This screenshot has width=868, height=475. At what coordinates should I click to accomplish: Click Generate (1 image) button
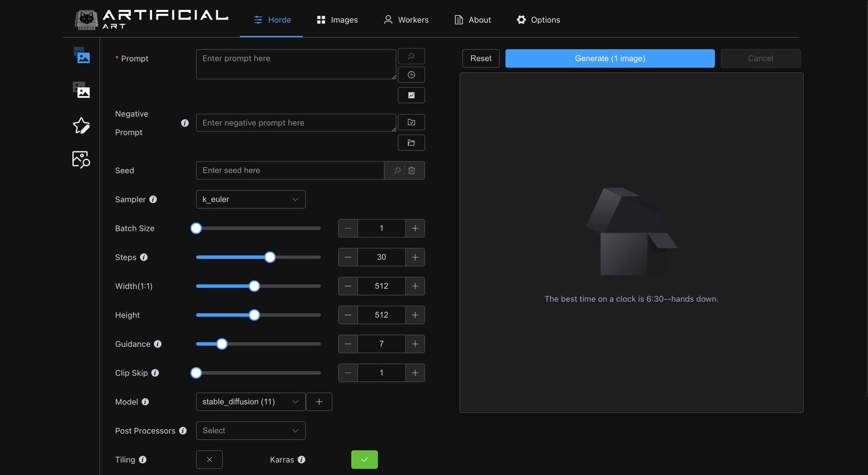pos(610,59)
